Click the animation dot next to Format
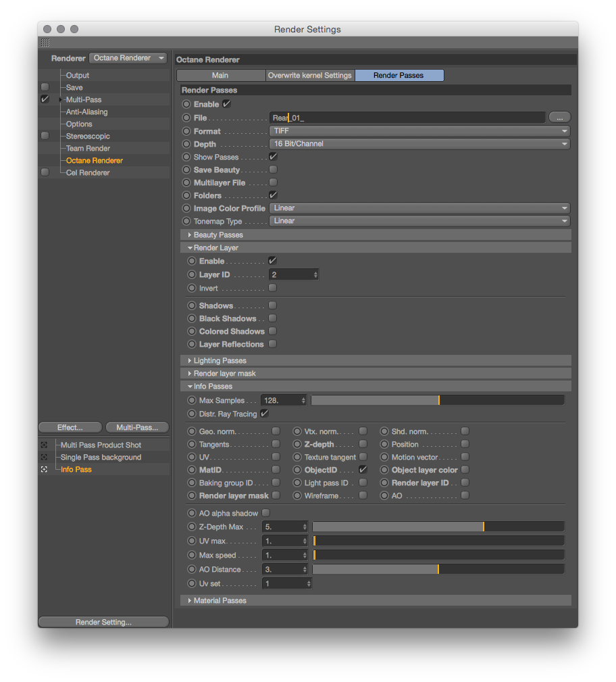Screen dimensions: 616x682 pyautogui.click(x=186, y=131)
